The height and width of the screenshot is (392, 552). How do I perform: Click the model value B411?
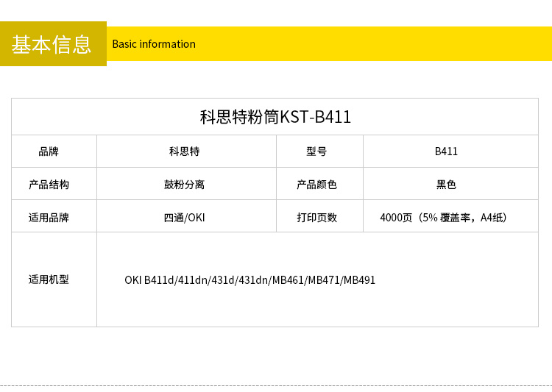(x=446, y=152)
